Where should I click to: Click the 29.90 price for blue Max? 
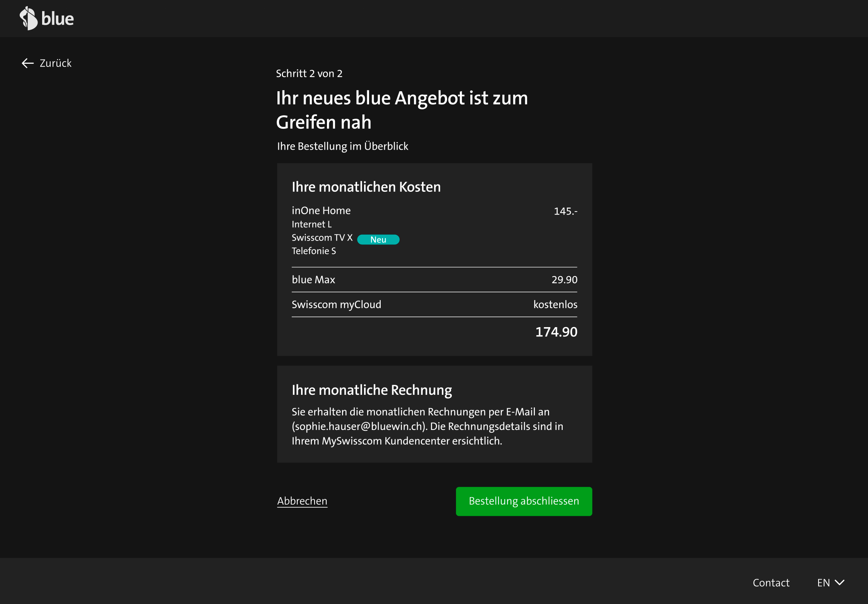point(564,280)
